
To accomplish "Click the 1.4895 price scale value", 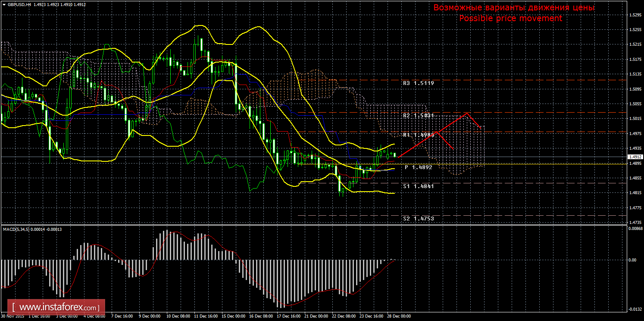I will [x=635, y=164].
